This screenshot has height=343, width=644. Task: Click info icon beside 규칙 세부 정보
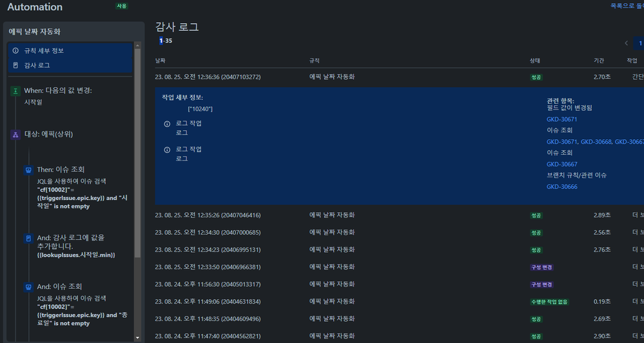[x=15, y=50]
